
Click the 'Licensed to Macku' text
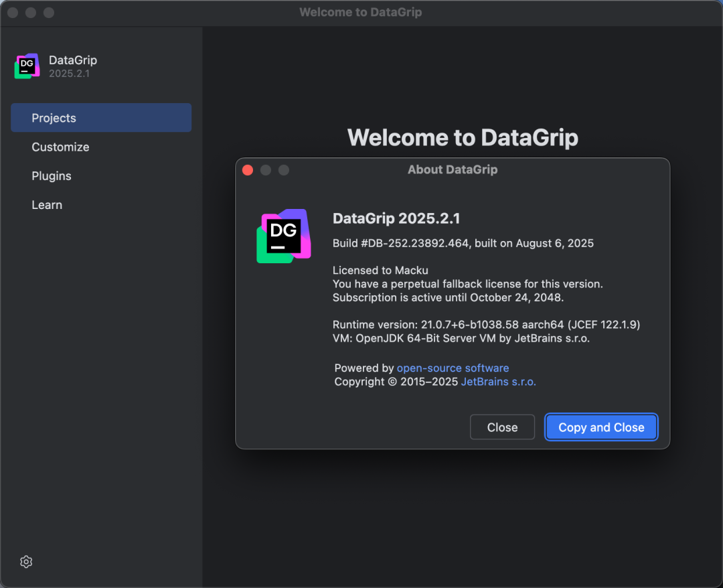[380, 271]
